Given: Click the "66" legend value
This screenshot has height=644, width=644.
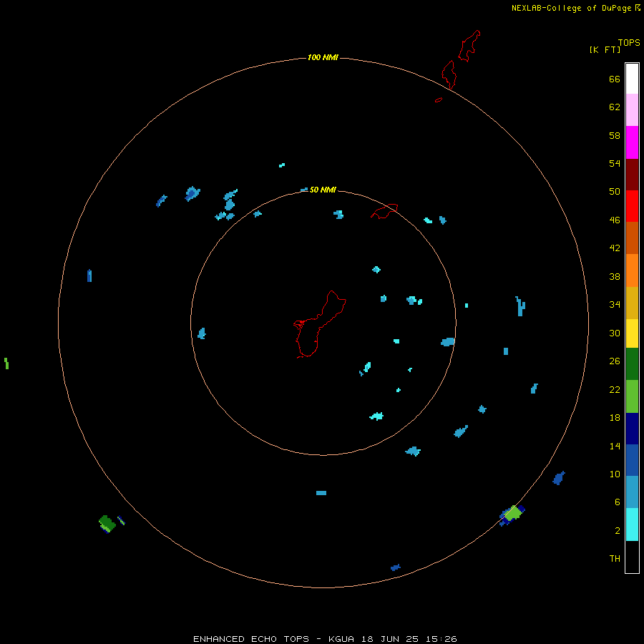Looking at the screenshot, I should tap(615, 79).
